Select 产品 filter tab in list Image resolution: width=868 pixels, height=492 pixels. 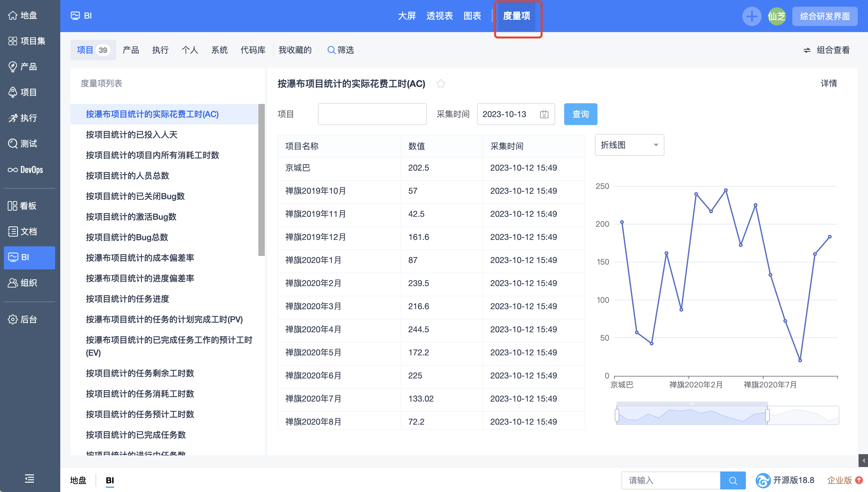point(129,49)
